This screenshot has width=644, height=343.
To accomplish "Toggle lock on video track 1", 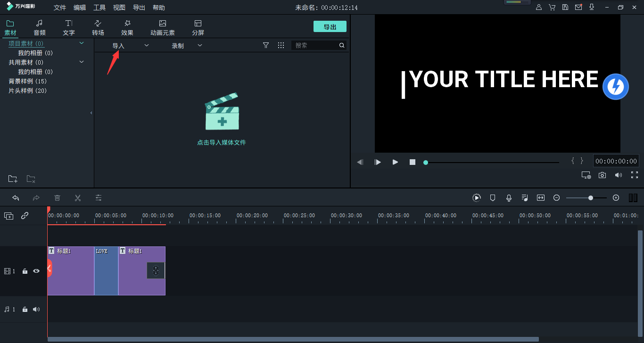I will click(x=25, y=271).
